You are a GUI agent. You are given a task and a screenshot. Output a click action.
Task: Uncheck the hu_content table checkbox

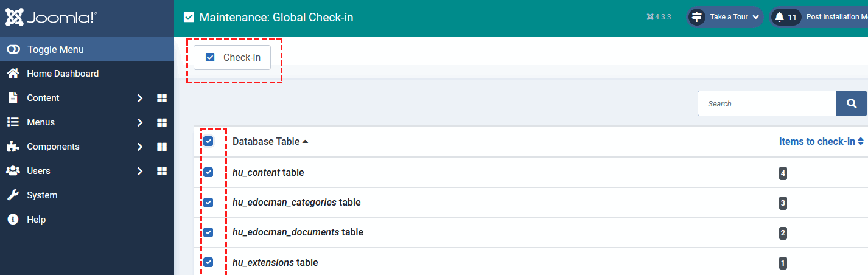[208, 172]
